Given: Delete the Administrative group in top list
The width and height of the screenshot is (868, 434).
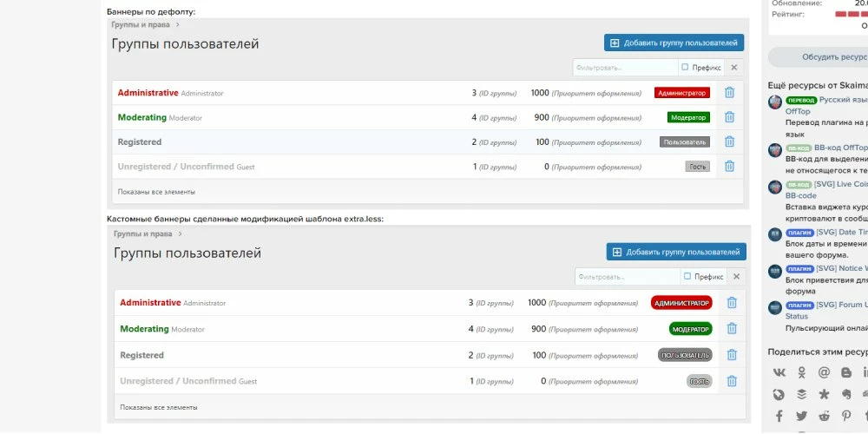Looking at the screenshot, I should [x=730, y=93].
